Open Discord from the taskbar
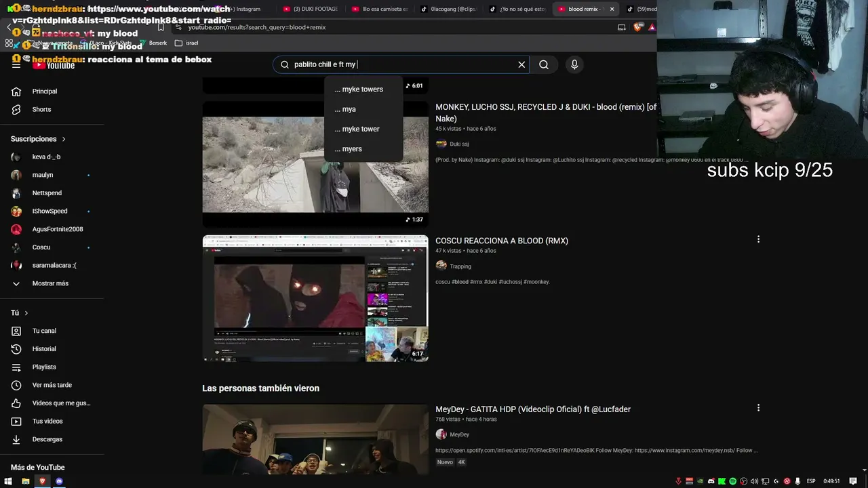868x488 pixels. point(59,481)
